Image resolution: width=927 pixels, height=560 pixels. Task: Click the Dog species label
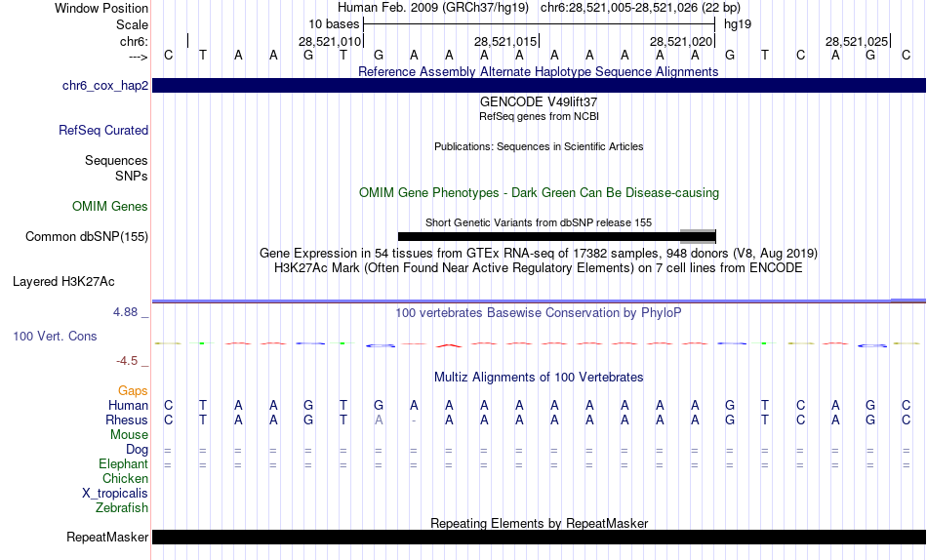pos(138,450)
